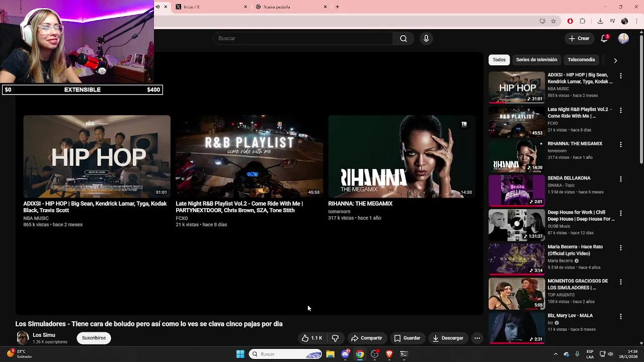Open the media controls toolbar icon
The height and width of the screenshot is (362, 644).
[x=612, y=21]
